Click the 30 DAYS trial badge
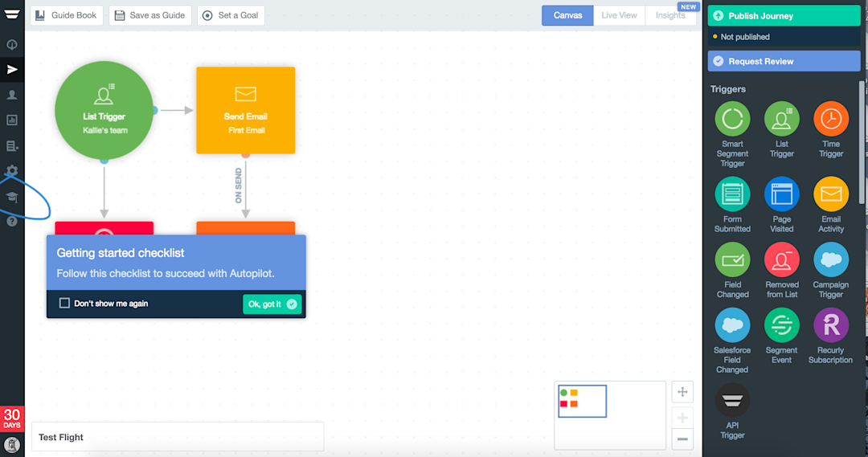 pos(11,418)
